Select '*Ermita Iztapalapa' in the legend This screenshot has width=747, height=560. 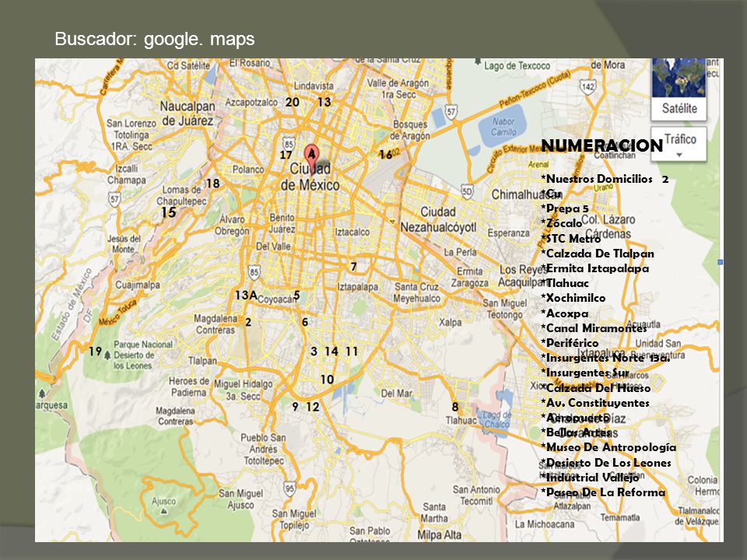(x=595, y=268)
